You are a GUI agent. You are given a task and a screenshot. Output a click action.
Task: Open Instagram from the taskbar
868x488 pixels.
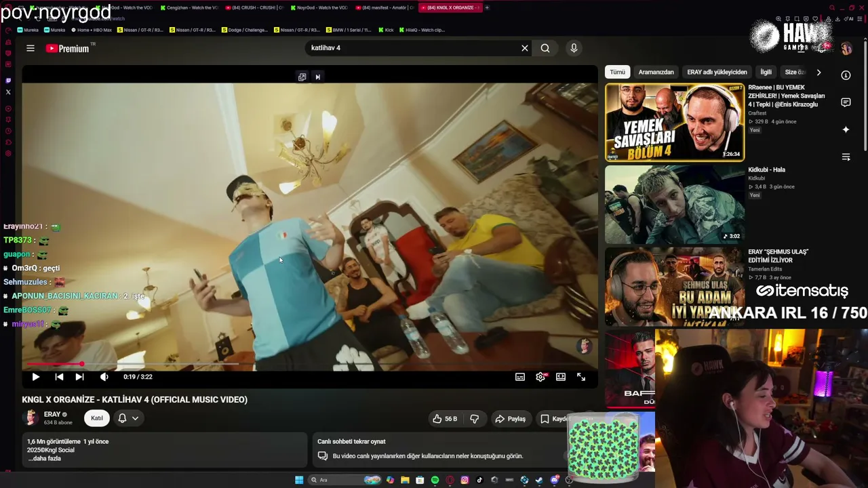coord(465,480)
